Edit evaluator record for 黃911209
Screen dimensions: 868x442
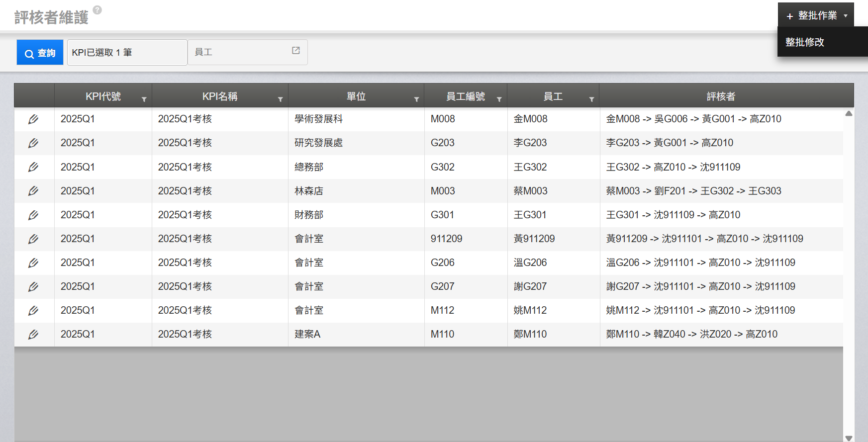33,239
